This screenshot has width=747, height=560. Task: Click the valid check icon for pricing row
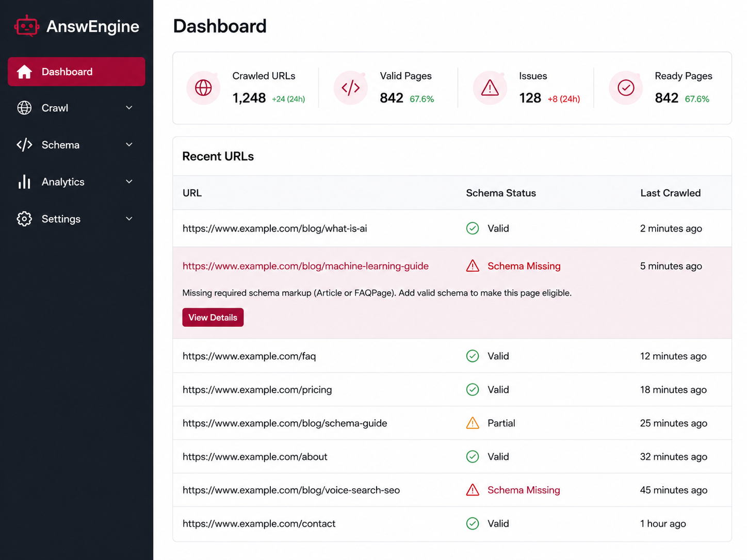tap(473, 390)
